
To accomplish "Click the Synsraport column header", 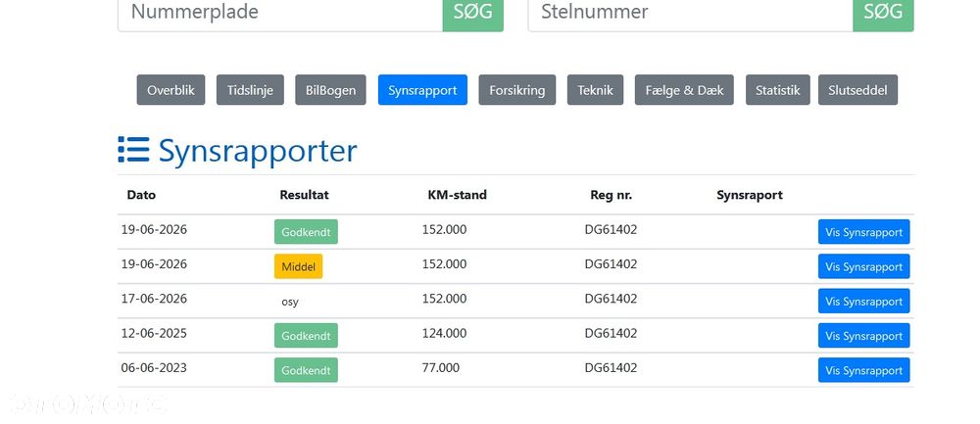I will pyautogui.click(x=750, y=195).
